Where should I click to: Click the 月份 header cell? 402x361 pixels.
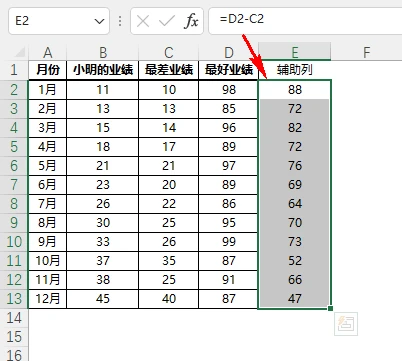pos(48,70)
